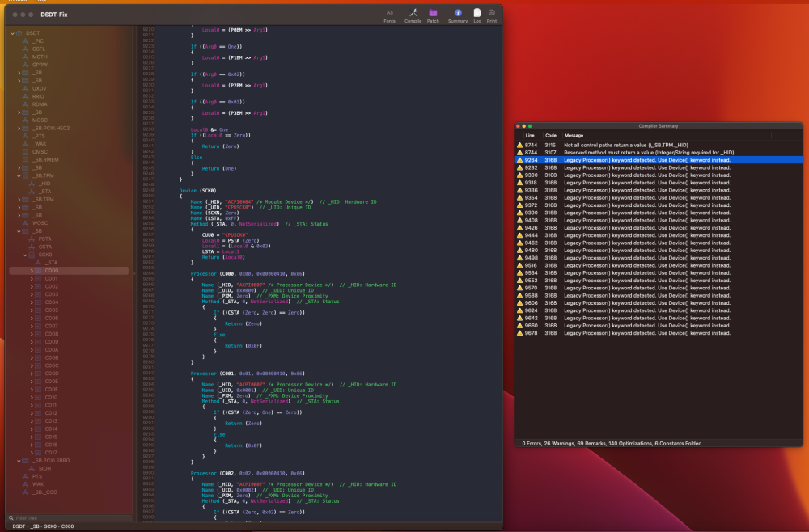This screenshot has height=532, width=809.
Task: Open the purple Patch folder icon
Action: (433, 13)
